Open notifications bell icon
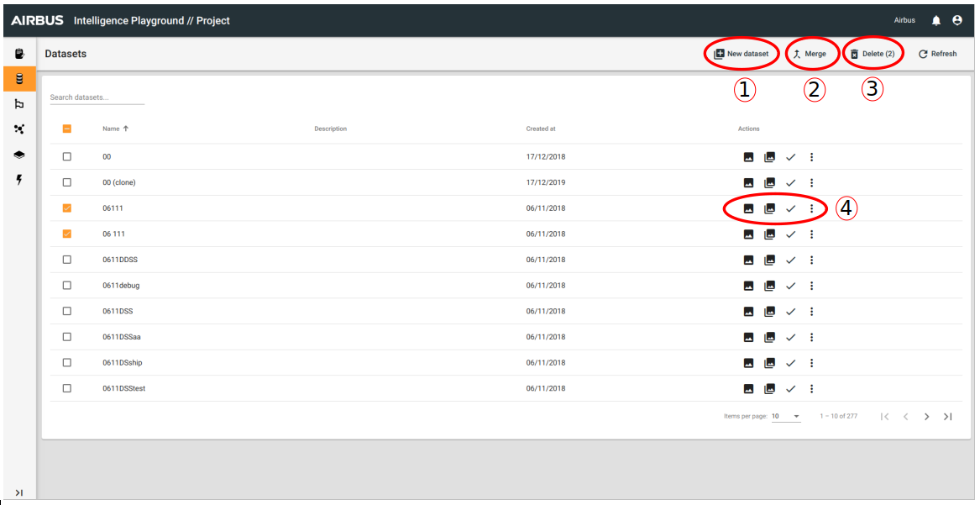 935,21
